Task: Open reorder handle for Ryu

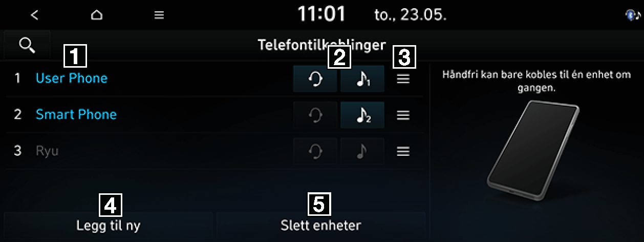Action: pos(403,151)
